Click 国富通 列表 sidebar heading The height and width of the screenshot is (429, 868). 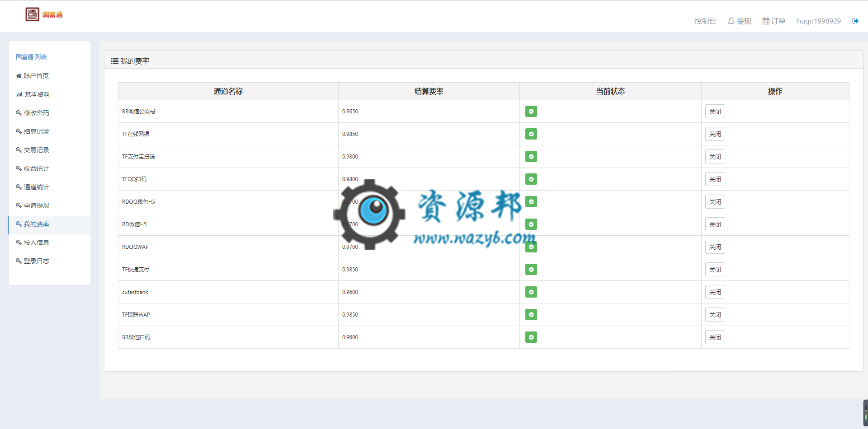pyautogui.click(x=31, y=57)
